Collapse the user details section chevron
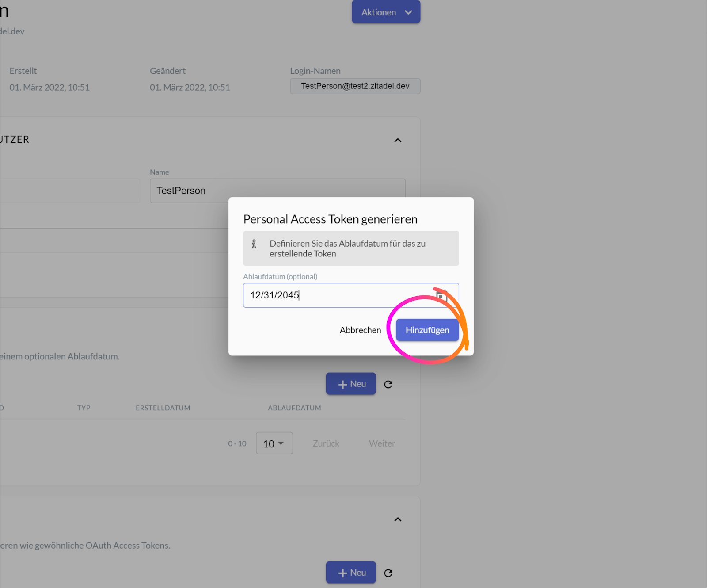Viewport: 707px width, 588px height. 398,140
